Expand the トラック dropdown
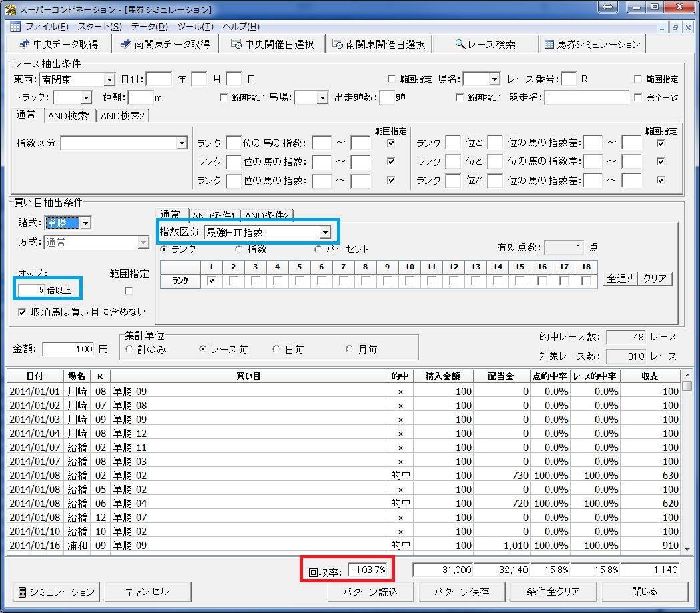The height and width of the screenshot is (613, 700). (86, 97)
